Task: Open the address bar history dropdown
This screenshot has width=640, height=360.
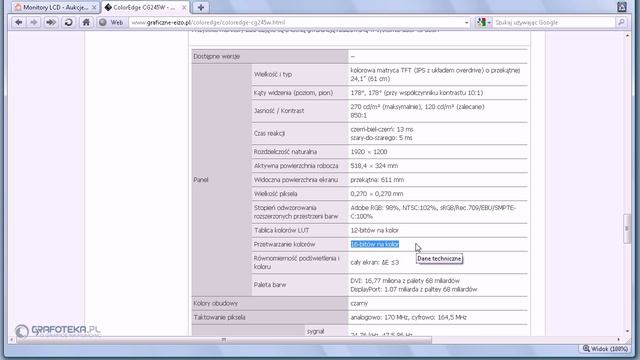Action: [x=467, y=22]
